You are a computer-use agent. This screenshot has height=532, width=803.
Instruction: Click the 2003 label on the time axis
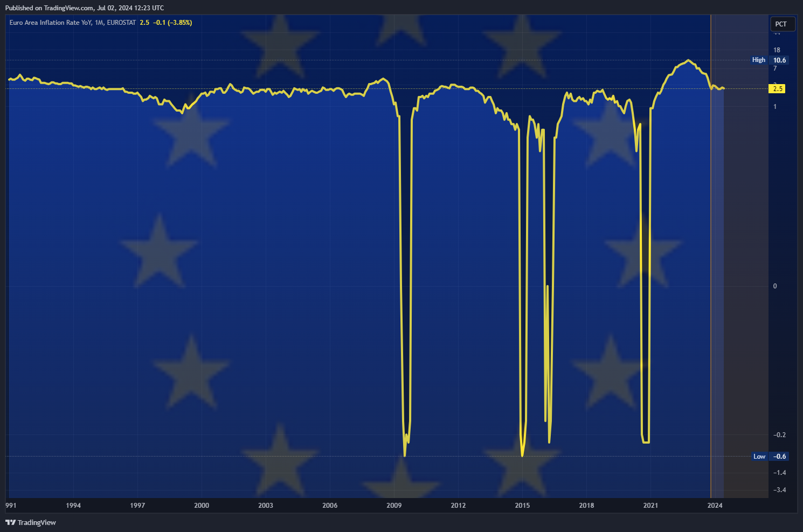[266, 505]
